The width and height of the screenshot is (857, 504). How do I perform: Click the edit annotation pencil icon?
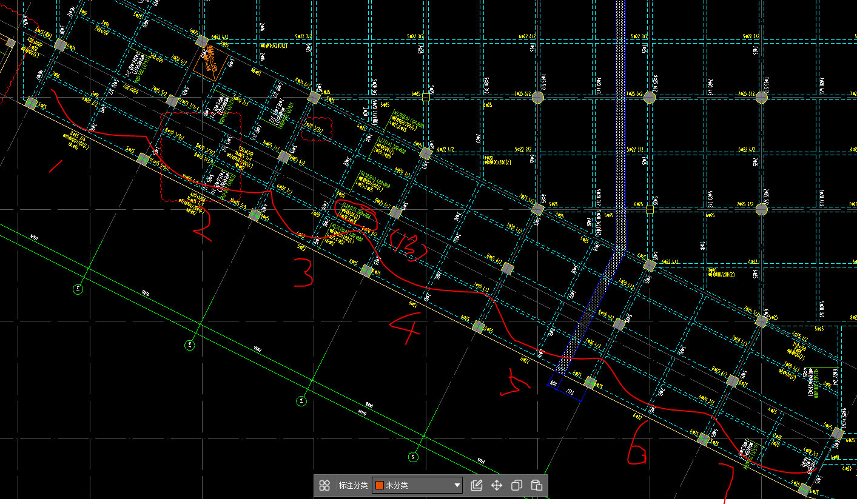click(x=477, y=485)
